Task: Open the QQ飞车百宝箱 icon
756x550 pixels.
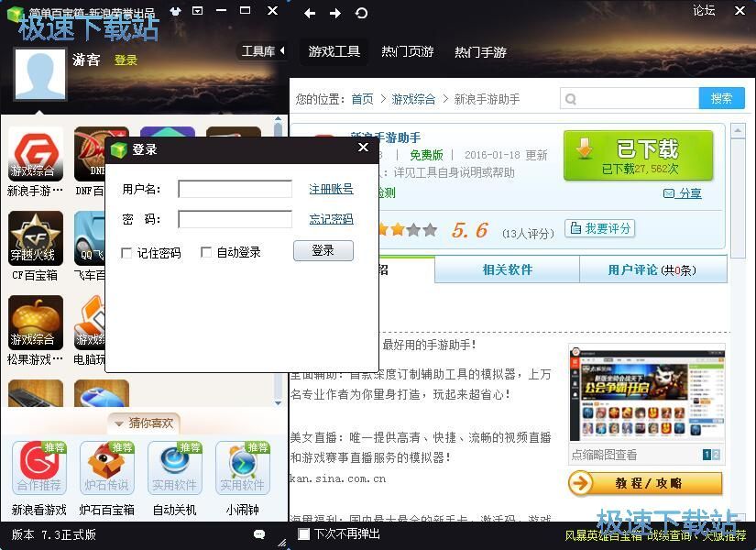Action: (89, 237)
